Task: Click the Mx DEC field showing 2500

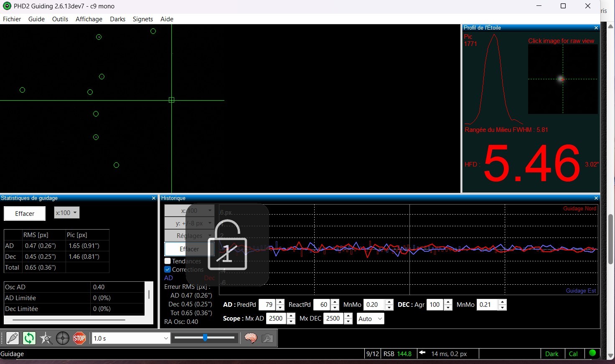Action: [x=333, y=318]
